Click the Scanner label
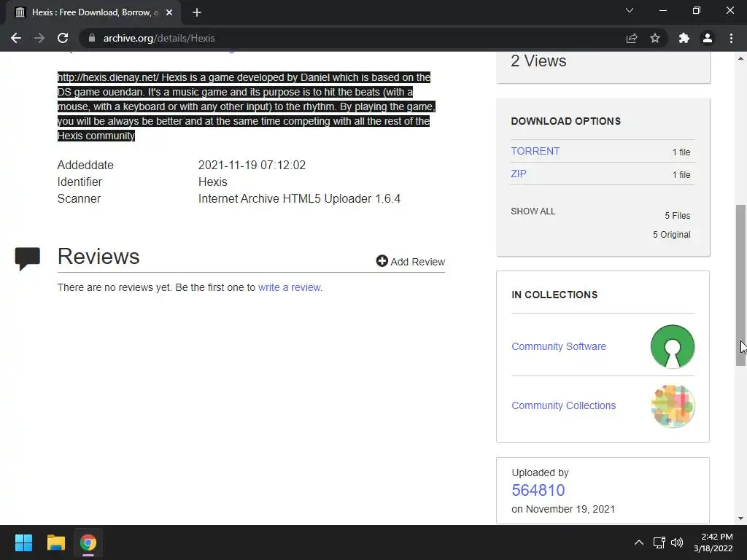 (79, 198)
